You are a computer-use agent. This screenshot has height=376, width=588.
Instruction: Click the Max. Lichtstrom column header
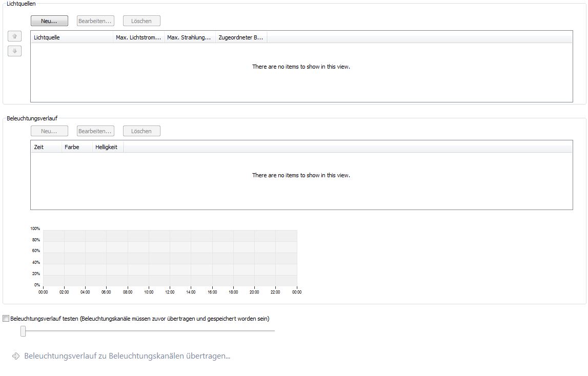(x=138, y=37)
